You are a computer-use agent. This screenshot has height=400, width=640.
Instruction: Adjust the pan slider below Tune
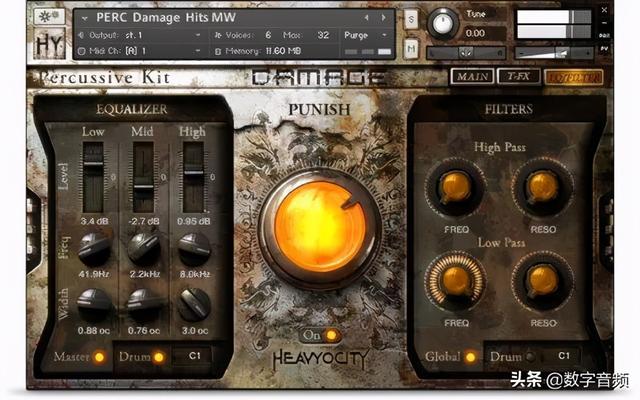(466, 52)
